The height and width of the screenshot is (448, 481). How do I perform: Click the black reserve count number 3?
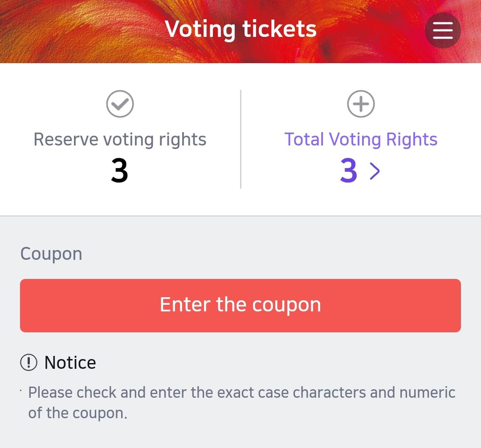tap(119, 171)
